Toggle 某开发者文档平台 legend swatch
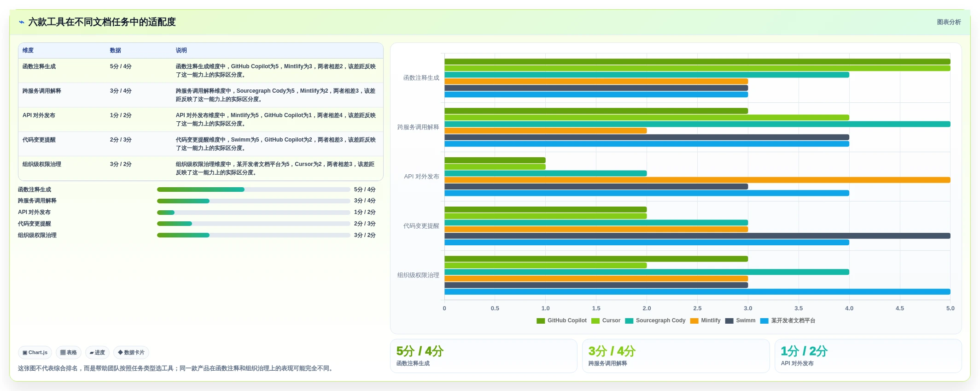980x391 pixels. 764,321
